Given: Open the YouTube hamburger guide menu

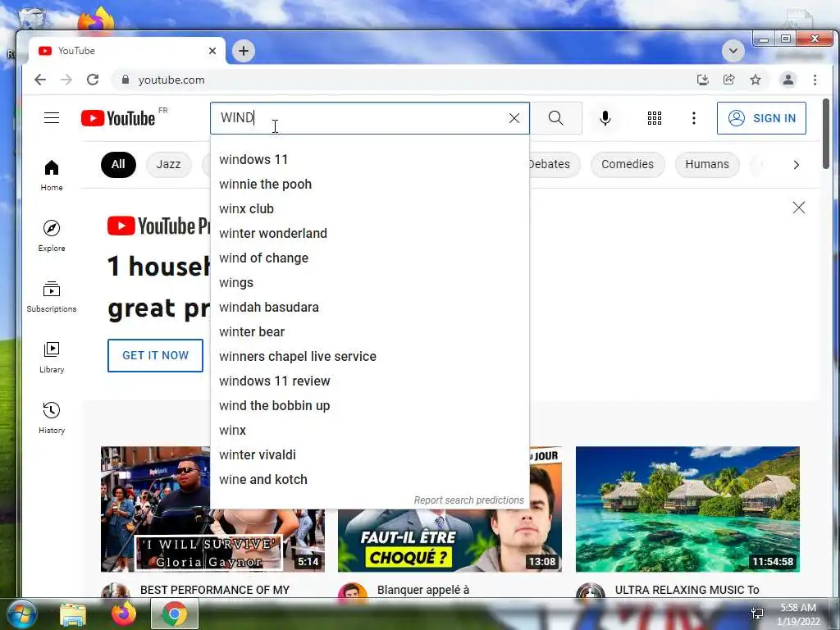Looking at the screenshot, I should 52,118.
